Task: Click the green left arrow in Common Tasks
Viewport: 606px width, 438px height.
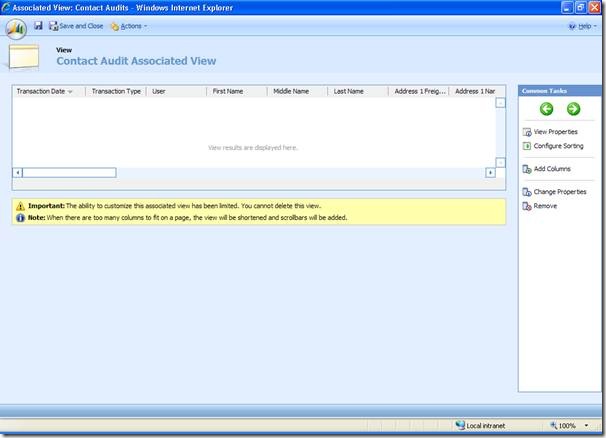Action: (x=547, y=109)
